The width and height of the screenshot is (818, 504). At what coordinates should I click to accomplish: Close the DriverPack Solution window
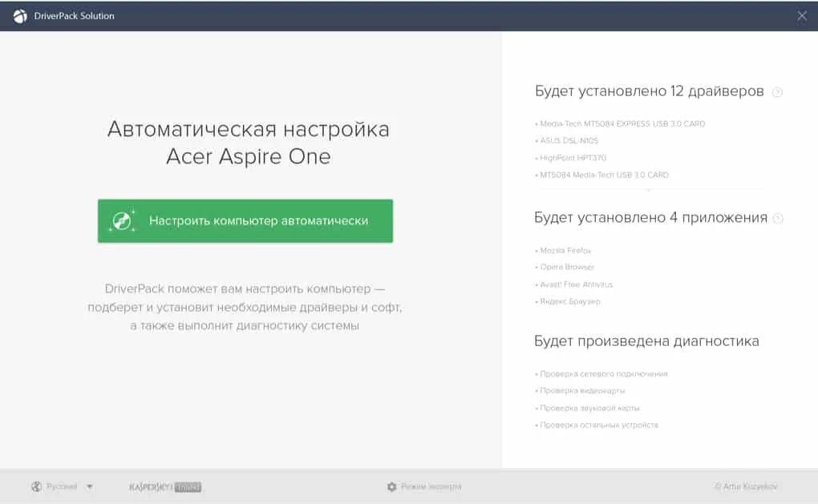tap(802, 16)
